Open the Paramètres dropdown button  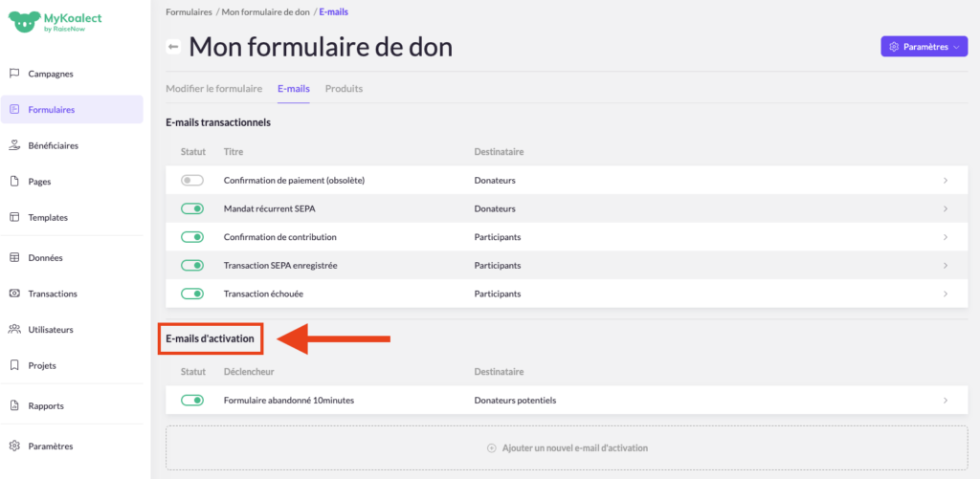click(x=924, y=46)
